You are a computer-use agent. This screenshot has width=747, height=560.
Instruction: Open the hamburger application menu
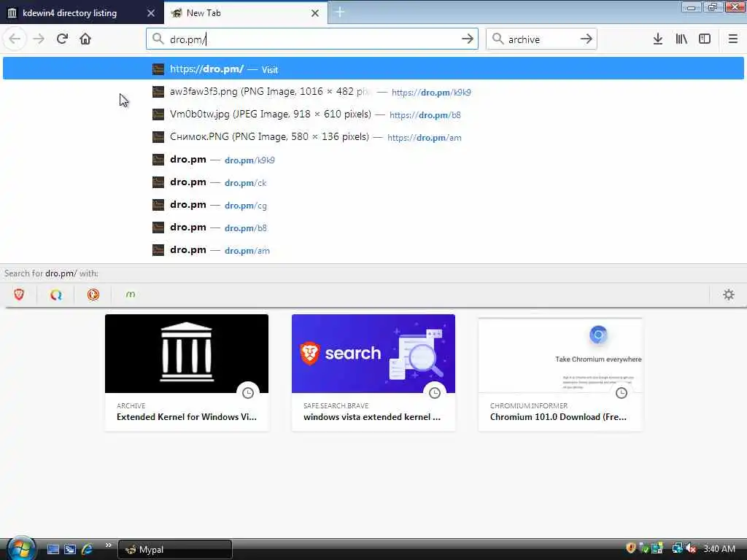point(732,39)
